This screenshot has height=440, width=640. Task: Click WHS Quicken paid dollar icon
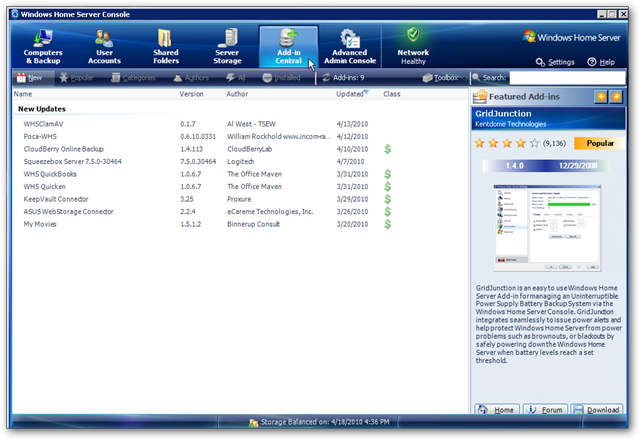(x=387, y=187)
